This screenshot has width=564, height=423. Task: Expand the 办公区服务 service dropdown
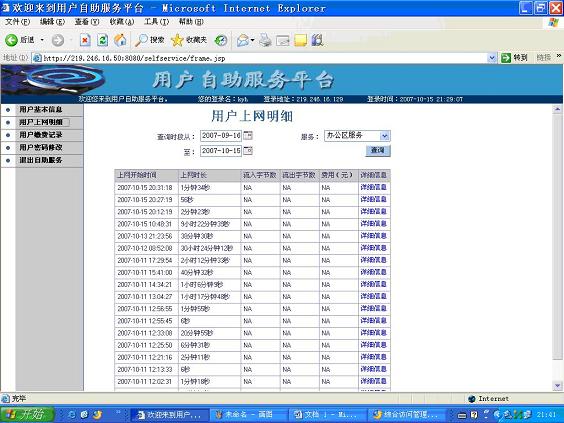point(385,136)
